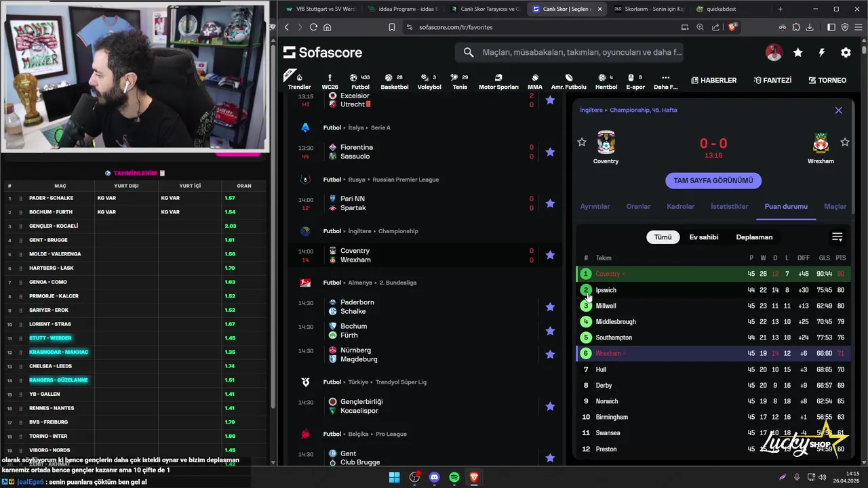Open the browser extensions puzzle icon
The height and width of the screenshot is (488, 868).
(796, 27)
